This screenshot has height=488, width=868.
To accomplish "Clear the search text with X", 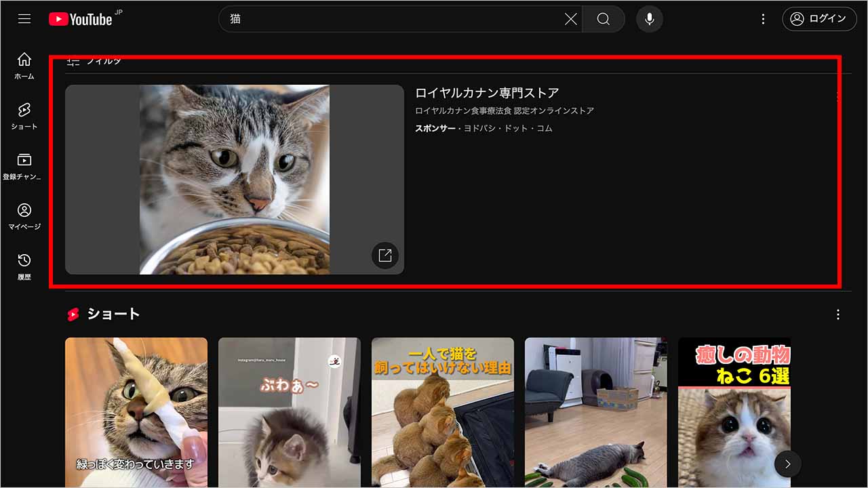I will pyautogui.click(x=571, y=19).
